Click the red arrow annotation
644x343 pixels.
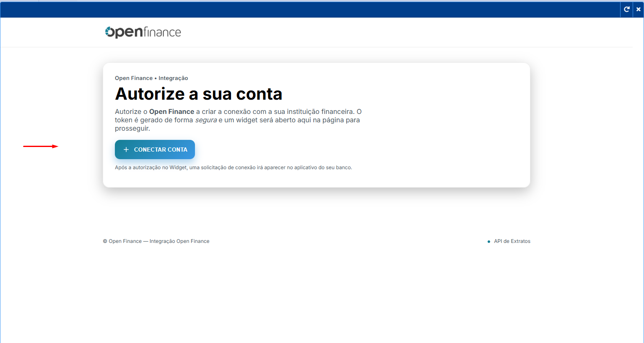[x=41, y=146]
